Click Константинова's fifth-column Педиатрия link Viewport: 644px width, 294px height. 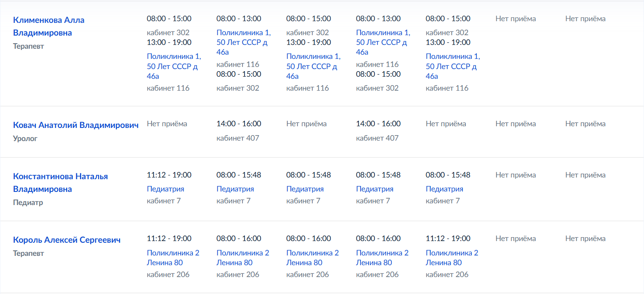tap(444, 189)
